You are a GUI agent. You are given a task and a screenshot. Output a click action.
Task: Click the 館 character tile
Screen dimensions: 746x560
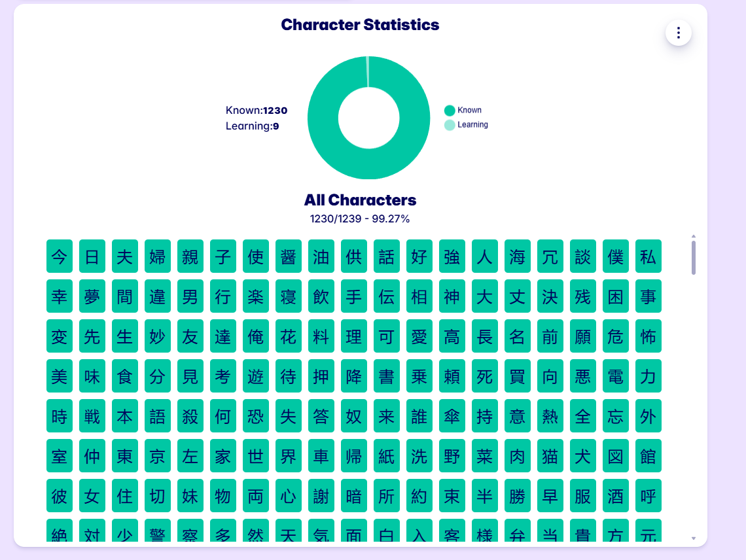648,456
